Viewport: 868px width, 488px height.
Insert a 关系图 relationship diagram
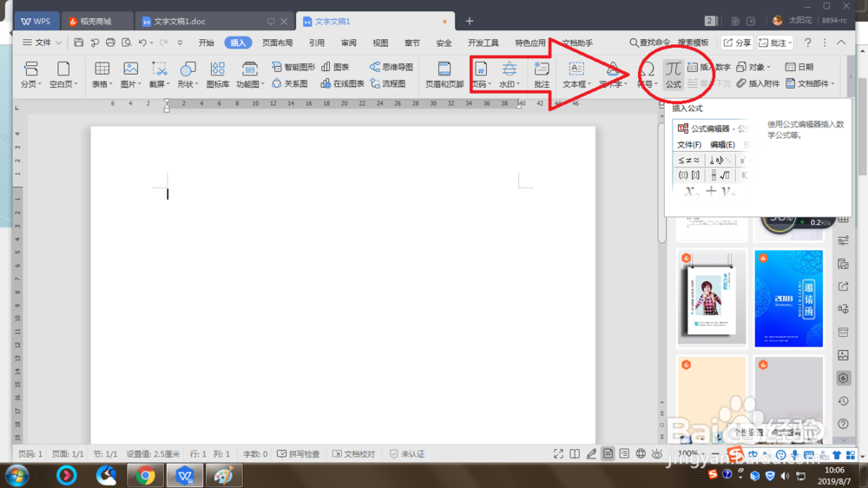pos(290,83)
